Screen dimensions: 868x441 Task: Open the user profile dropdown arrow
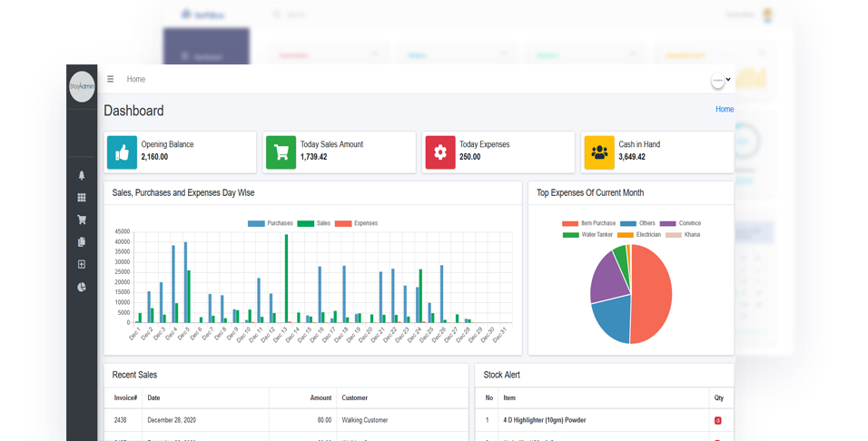[x=728, y=80]
